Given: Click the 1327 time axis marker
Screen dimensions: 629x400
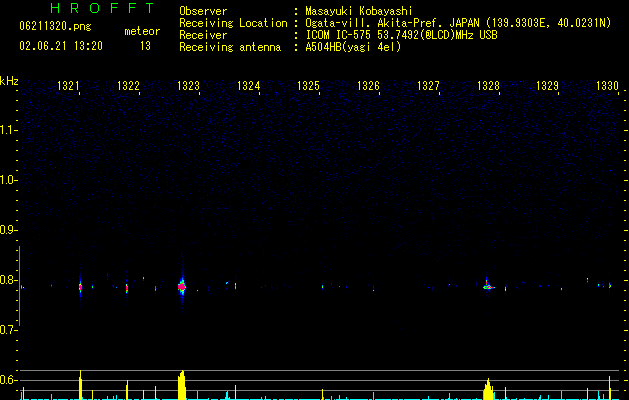Looking at the screenshot, I should [x=428, y=86].
